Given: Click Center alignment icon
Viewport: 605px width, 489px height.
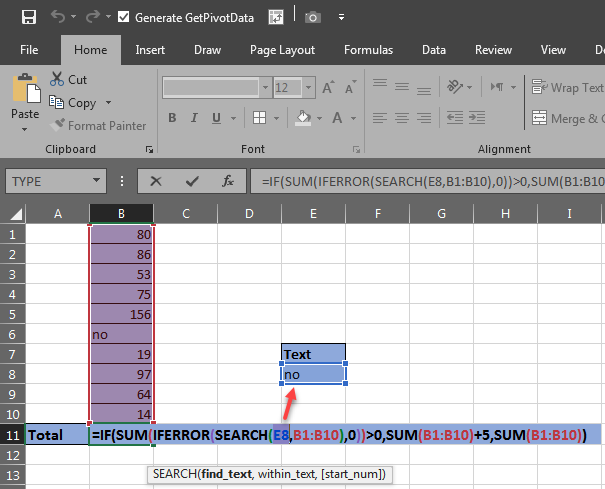Looking at the screenshot, I should point(402,118).
